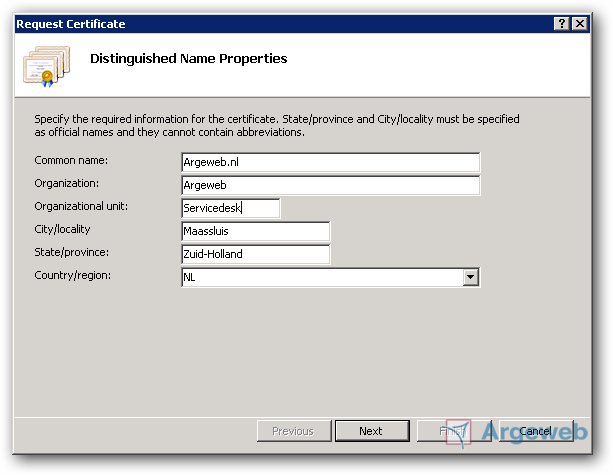Click the instruction text about State/province
Image resolution: width=613 pixels, height=475 pixels.
[x=277, y=125]
